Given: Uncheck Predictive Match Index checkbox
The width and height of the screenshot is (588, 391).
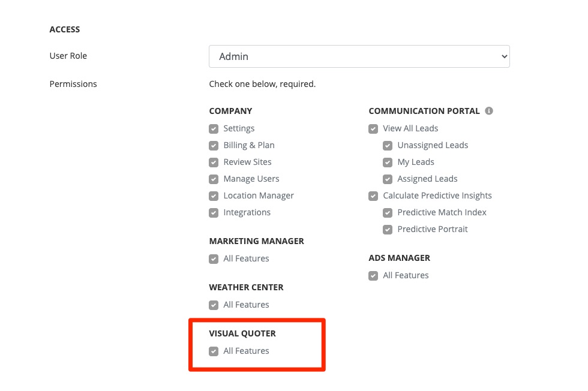Looking at the screenshot, I should coord(388,213).
